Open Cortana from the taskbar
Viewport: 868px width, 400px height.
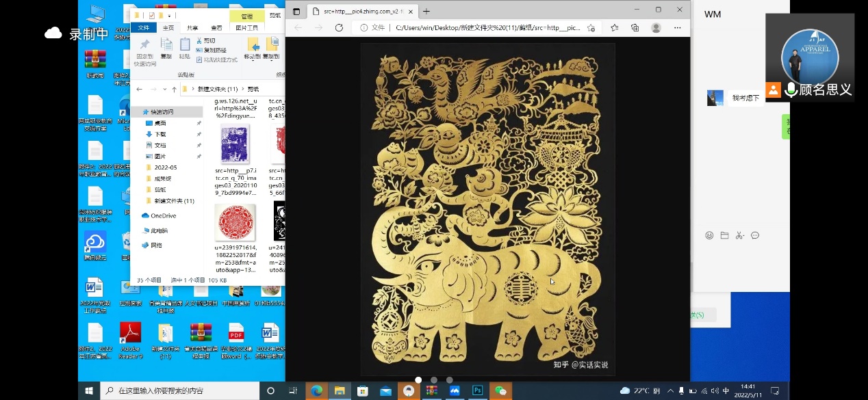(x=270, y=390)
